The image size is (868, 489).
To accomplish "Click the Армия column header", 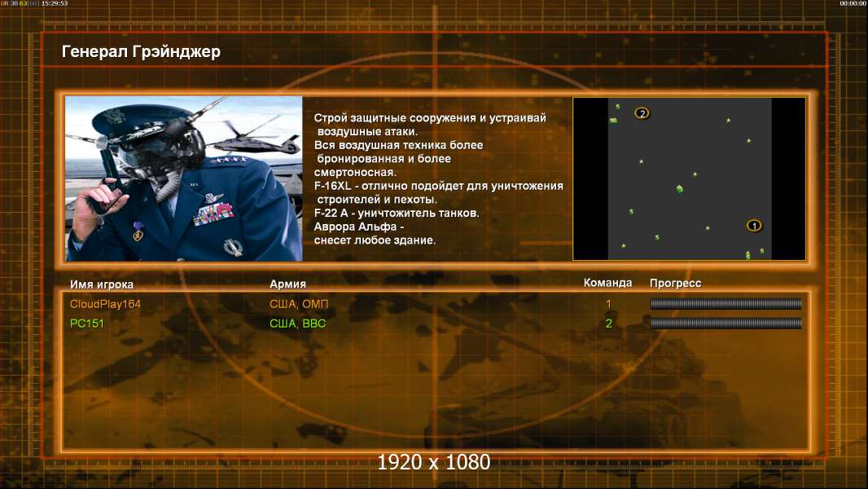I will click(288, 284).
